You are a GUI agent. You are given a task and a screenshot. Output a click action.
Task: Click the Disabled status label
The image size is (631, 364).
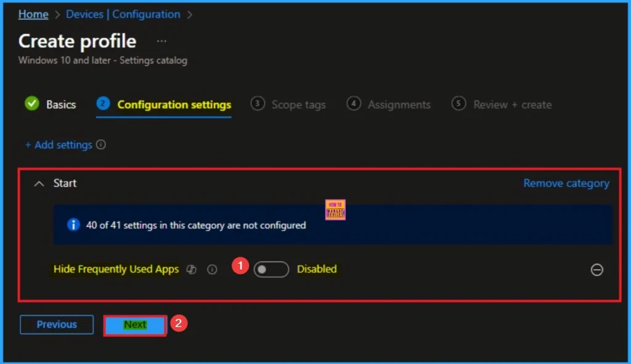[317, 269]
